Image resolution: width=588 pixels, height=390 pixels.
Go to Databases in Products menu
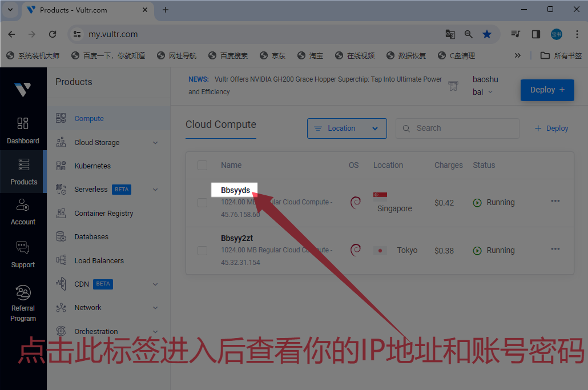tap(91, 237)
